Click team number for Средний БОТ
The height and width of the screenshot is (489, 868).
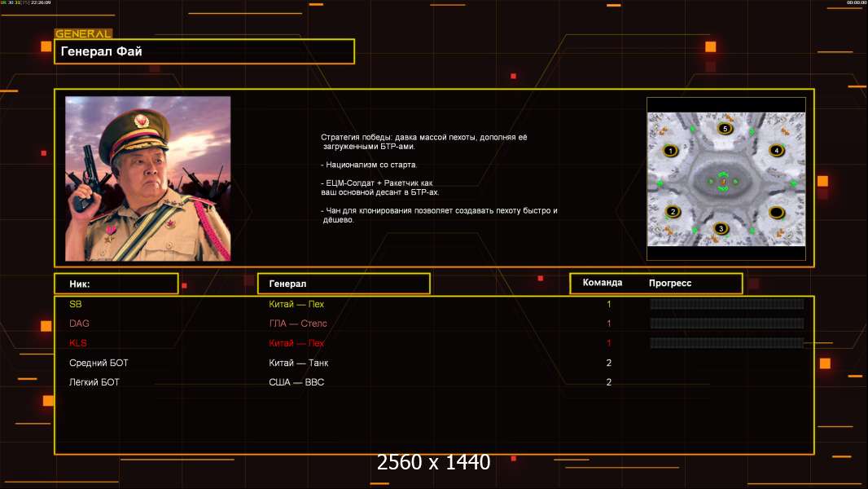pyautogui.click(x=609, y=363)
